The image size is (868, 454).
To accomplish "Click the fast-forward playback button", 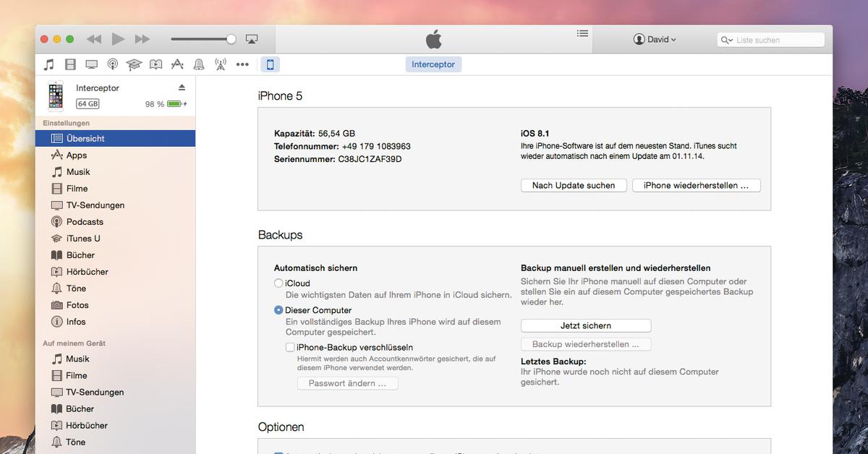I will pyautogui.click(x=142, y=39).
